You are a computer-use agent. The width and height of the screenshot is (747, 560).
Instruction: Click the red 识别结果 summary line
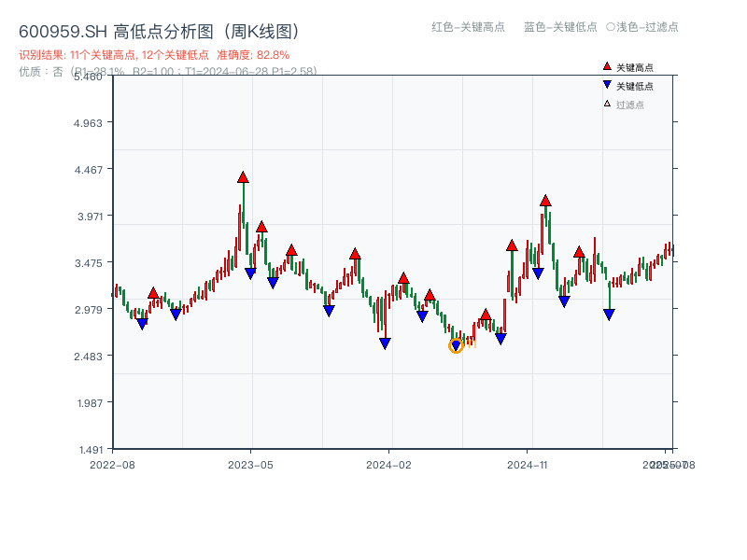(154, 55)
